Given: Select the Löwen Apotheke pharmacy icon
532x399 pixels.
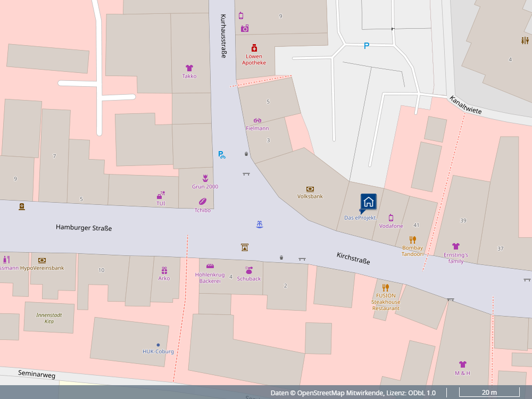Looking at the screenshot, I should [254, 48].
